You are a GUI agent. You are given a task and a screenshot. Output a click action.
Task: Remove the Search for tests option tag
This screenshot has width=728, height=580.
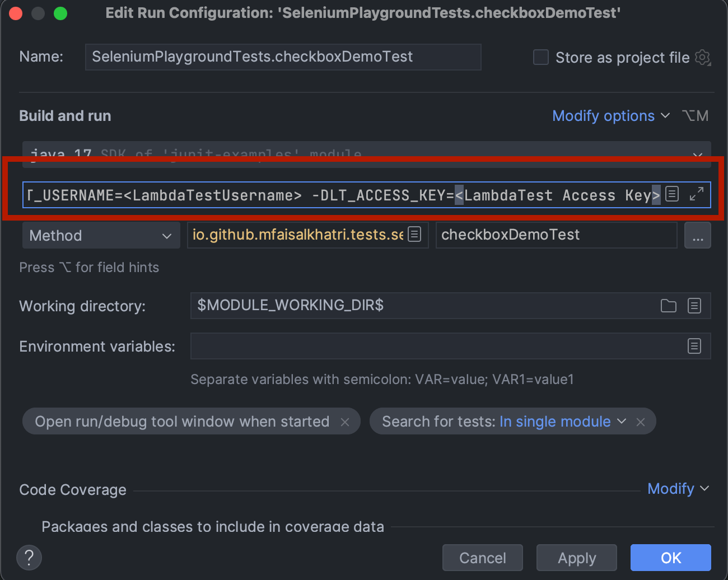coord(640,421)
